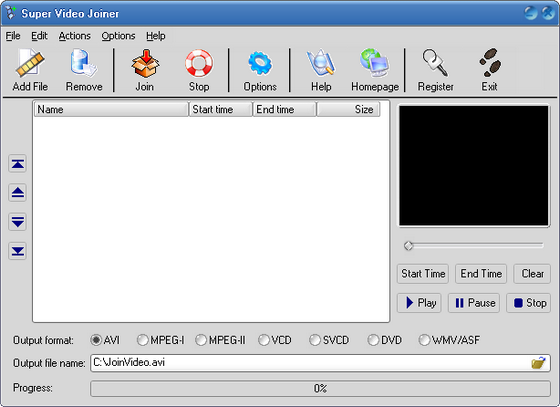
Task: Click the Super Video Joiner title icon
Action: coord(11,13)
